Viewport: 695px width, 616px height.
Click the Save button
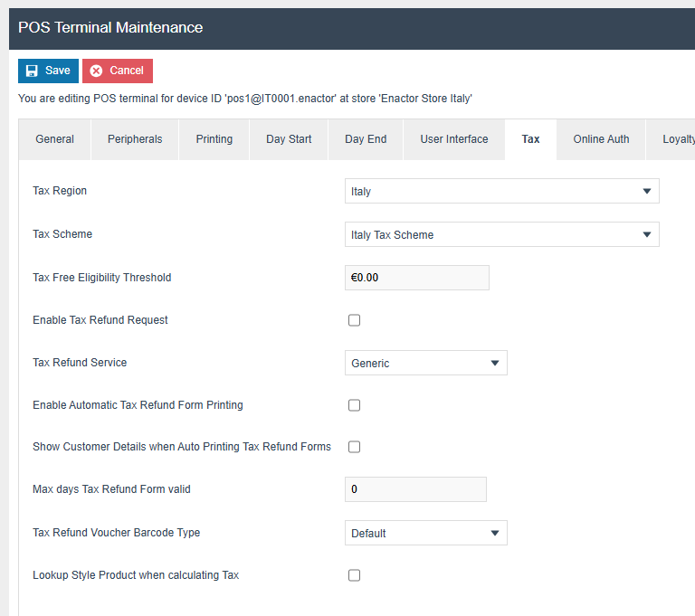click(48, 71)
